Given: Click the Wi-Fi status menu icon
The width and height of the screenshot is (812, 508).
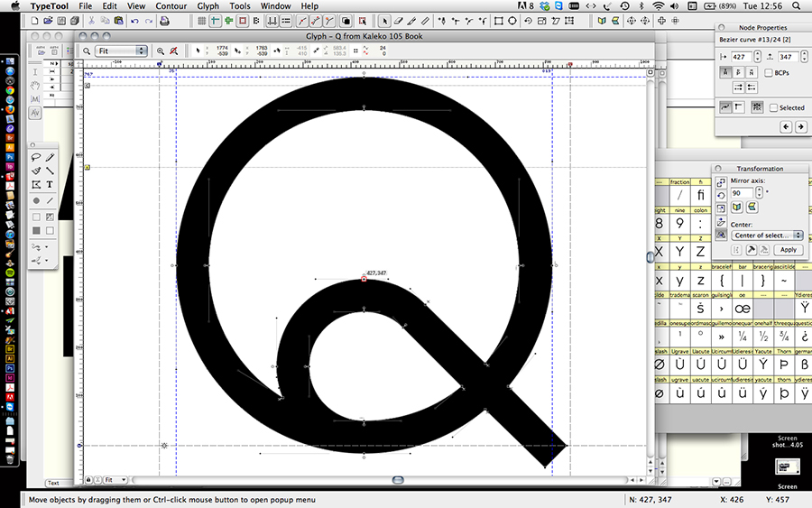Looking at the screenshot, I should click(x=659, y=5).
